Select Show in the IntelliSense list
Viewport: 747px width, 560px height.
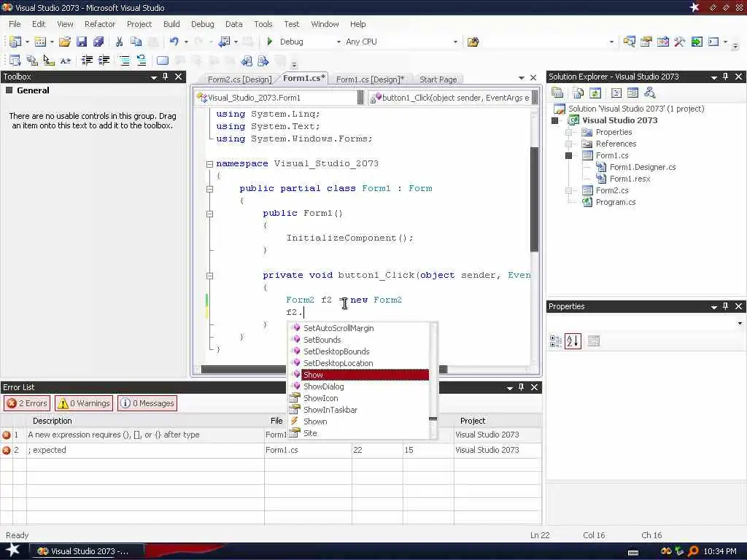tap(313, 375)
